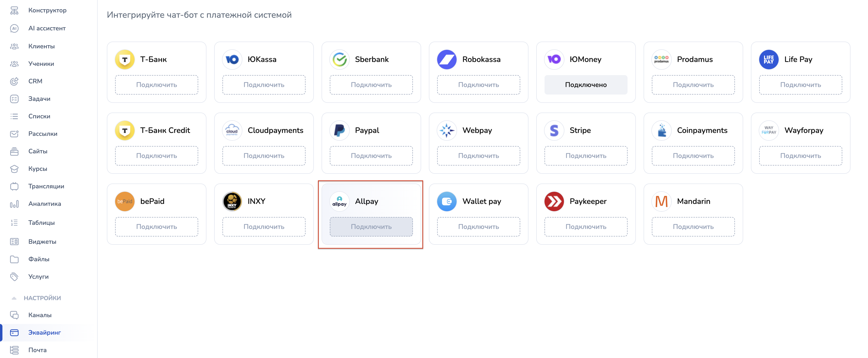The height and width of the screenshot is (358, 868).
Task: Collapse the НАСТРОЙКИ section arrow
Action: click(14, 298)
